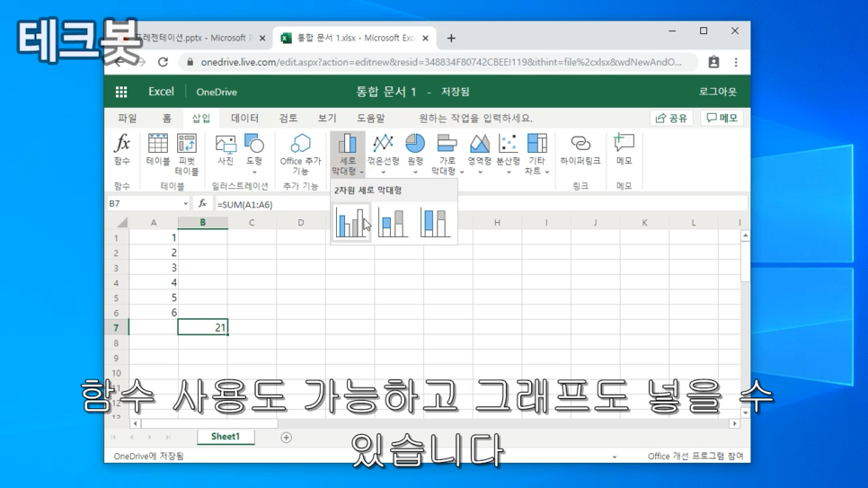The height and width of the screenshot is (488, 868).
Task: Close the PowerPoint pptx browser tab
Action: (x=262, y=39)
